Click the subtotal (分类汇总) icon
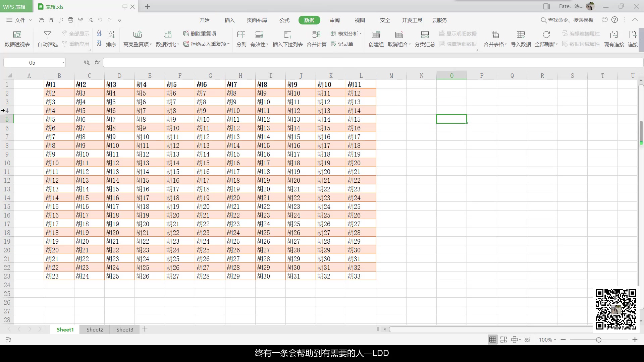This screenshot has width=644, height=362. tap(425, 35)
